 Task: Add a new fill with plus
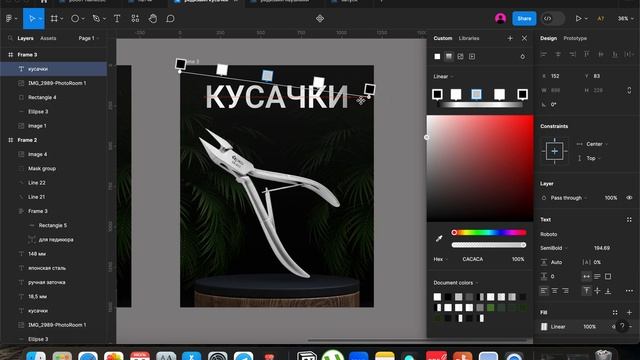(x=629, y=312)
